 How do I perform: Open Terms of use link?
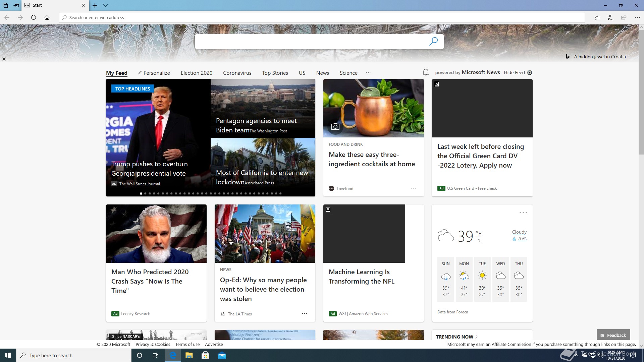[187, 344]
